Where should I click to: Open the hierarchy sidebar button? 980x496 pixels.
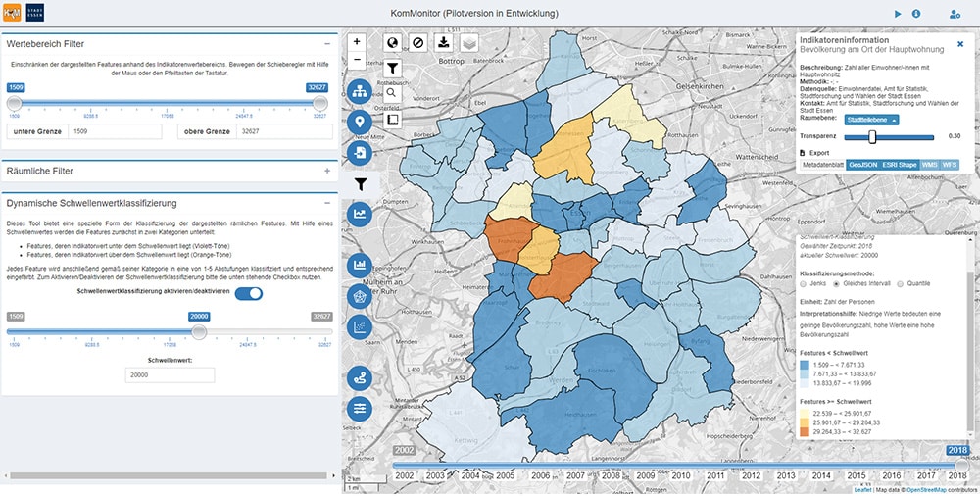click(360, 92)
